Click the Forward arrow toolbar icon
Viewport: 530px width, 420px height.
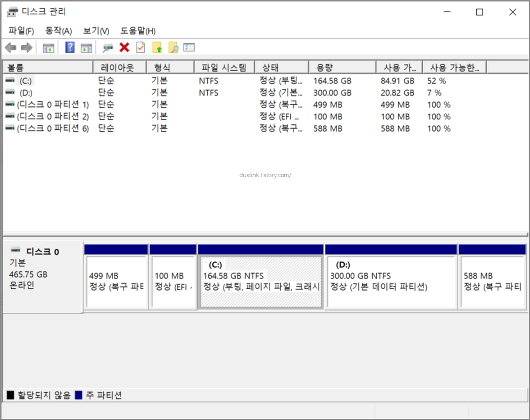click(27, 48)
